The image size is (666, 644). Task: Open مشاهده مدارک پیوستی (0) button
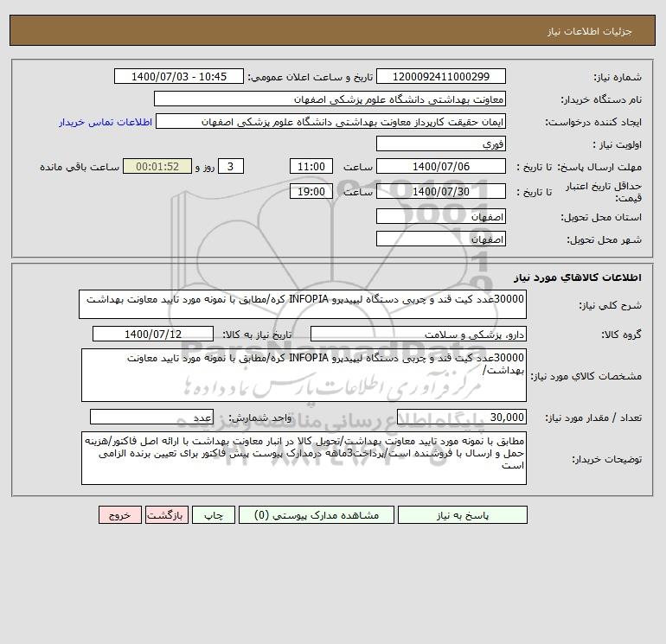[x=317, y=515]
